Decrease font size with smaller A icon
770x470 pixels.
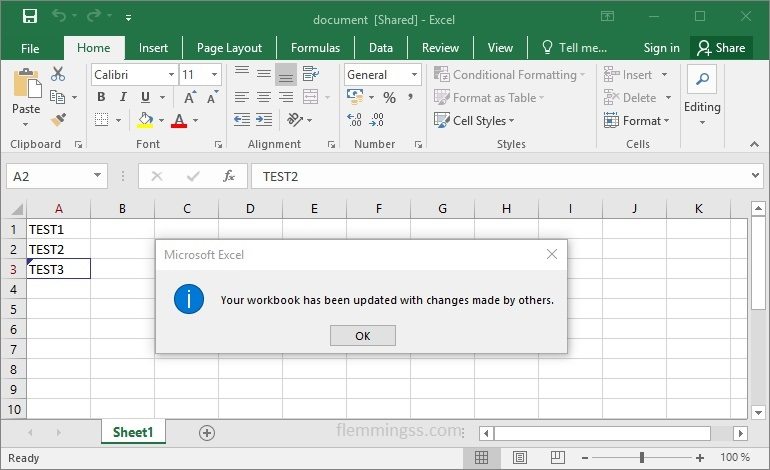pyautogui.click(x=212, y=97)
